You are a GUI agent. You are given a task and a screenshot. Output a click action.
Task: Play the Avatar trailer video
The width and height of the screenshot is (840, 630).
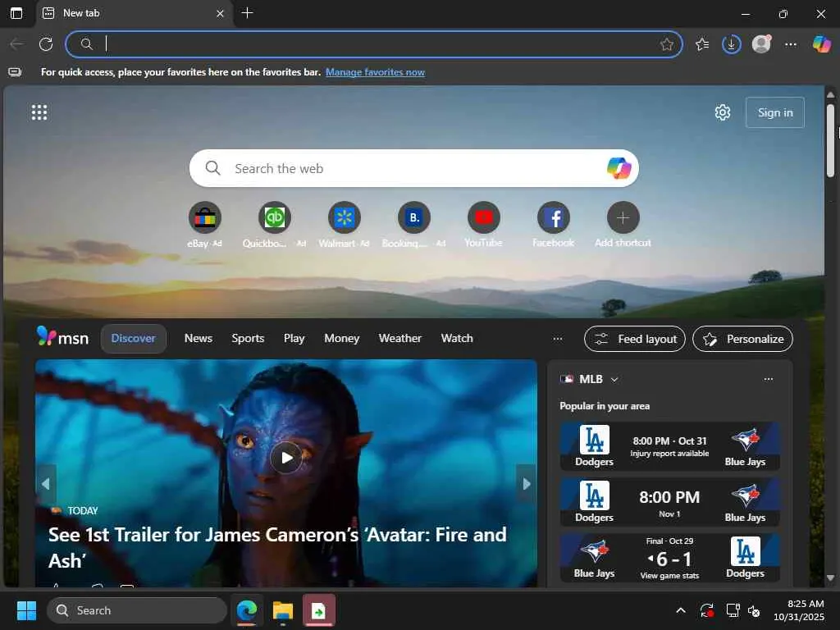286,458
